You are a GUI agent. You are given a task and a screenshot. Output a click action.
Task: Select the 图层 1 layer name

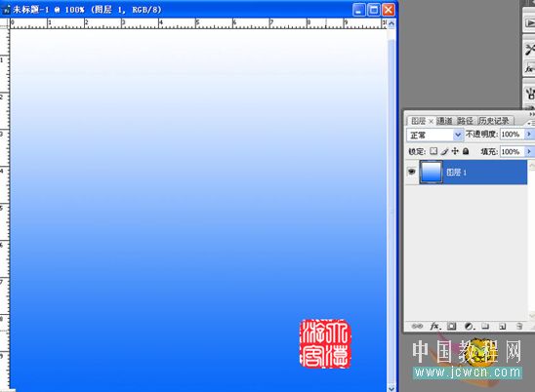click(456, 173)
